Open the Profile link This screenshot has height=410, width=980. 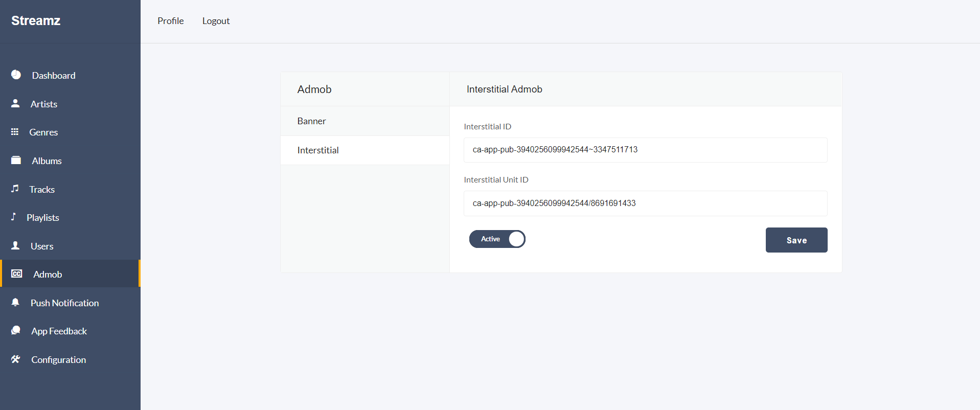pos(170,21)
